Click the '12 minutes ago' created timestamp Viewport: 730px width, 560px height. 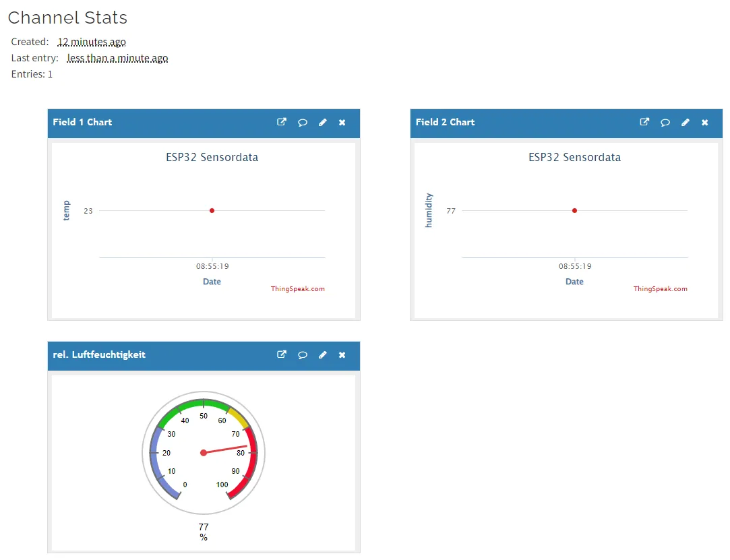pos(92,42)
